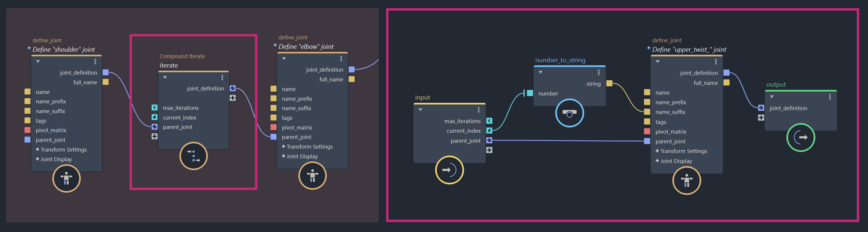The width and height of the screenshot is (868, 232).
Task: Click the shoulder joint title diamond marker
Action: click(x=29, y=48)
